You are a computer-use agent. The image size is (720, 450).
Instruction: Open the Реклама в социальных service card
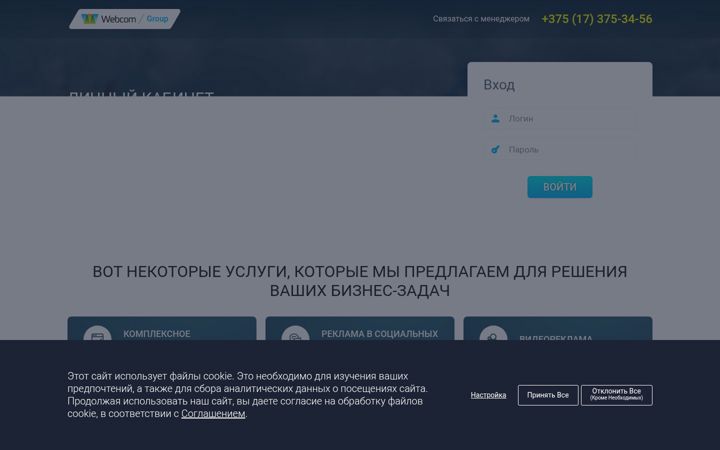(360, 328)
